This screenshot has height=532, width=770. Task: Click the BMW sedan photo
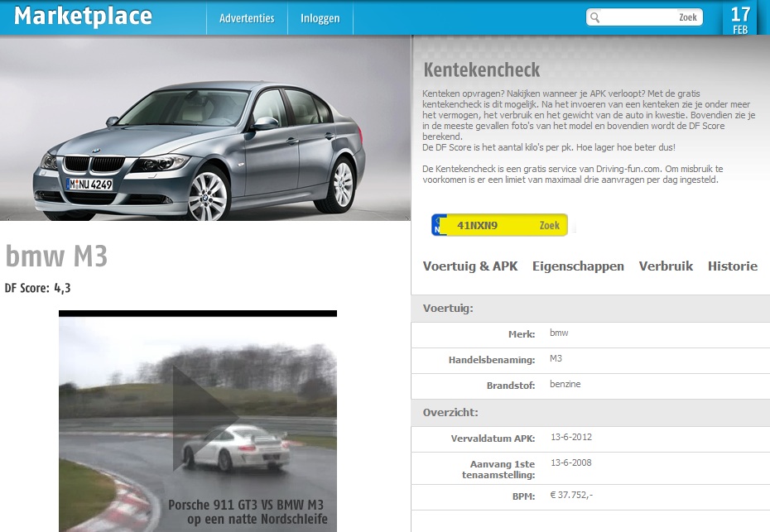pos(205,128)
